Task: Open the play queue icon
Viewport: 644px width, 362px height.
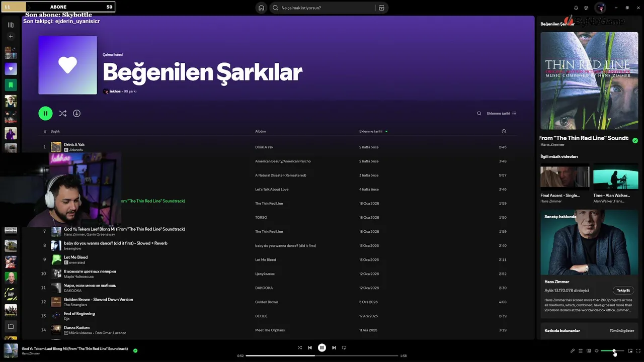Action: 580,351
